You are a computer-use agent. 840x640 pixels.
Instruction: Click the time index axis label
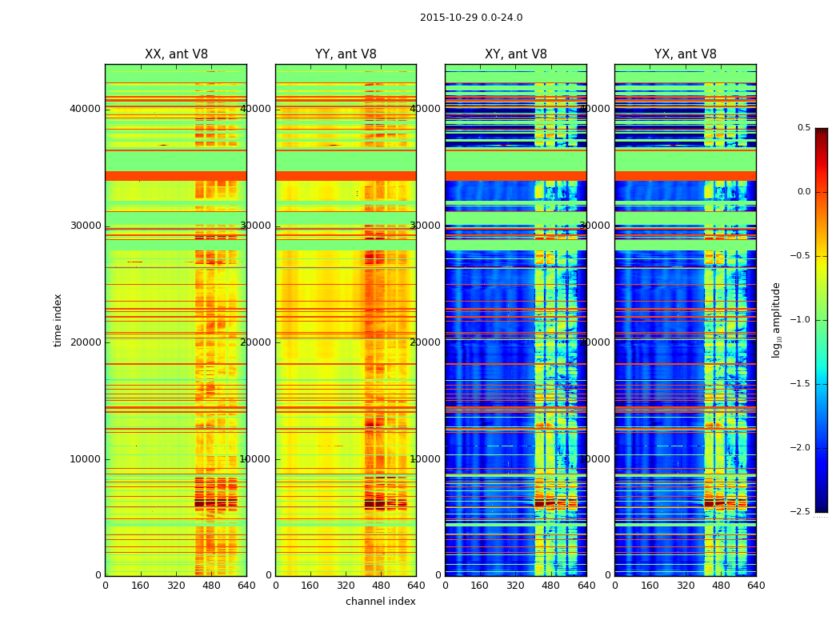coord(58,320)
